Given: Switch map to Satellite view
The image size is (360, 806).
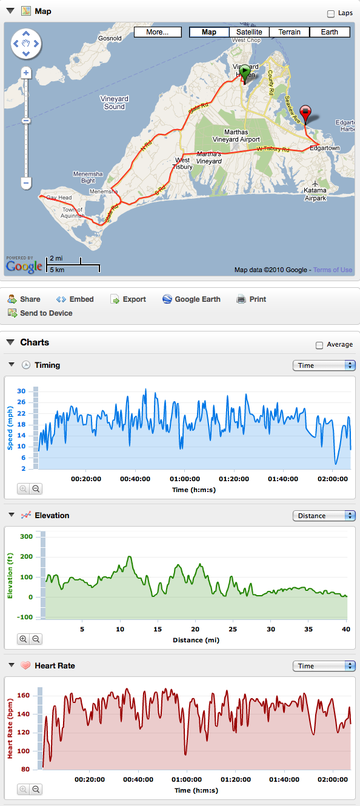Looking at the screenshot, I should (249, 32).
